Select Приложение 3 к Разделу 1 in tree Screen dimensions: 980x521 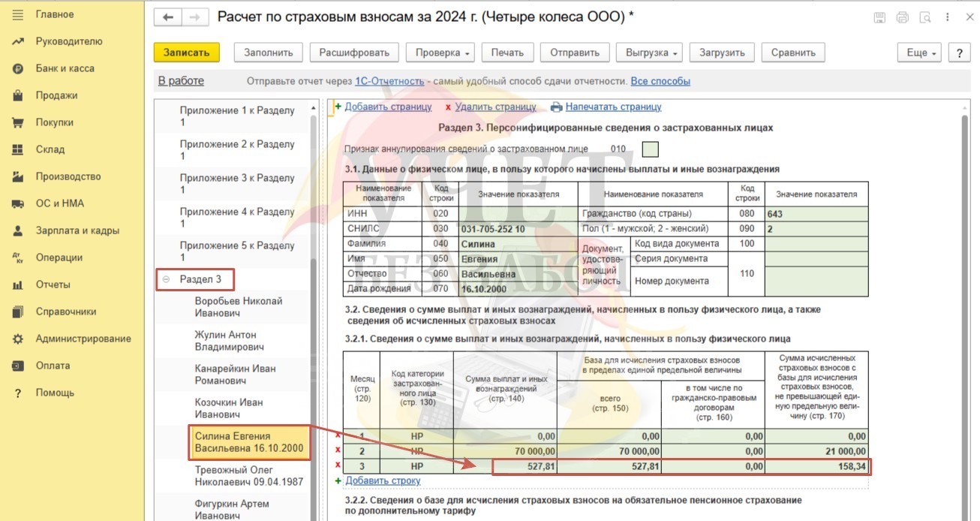point(237,184)
